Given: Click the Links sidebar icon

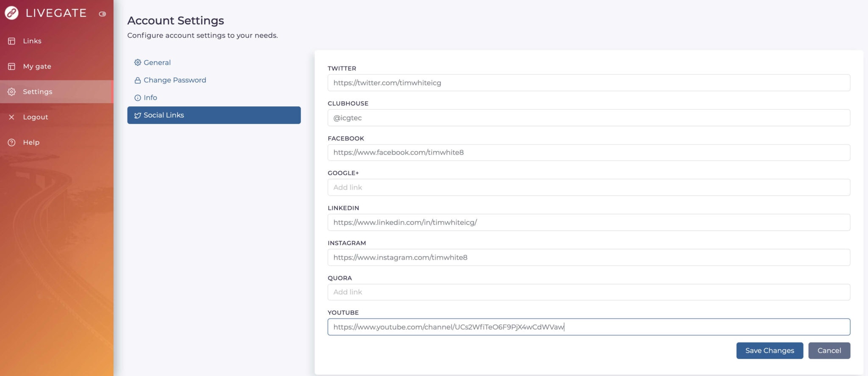Looking at the screenshot, I should pos(11,41).
